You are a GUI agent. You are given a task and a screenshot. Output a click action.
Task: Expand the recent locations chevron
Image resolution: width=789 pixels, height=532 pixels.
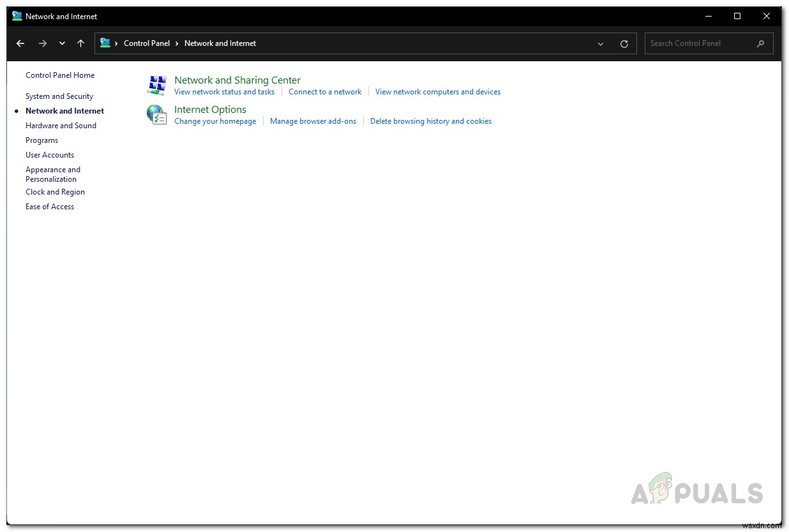[62, 43]
